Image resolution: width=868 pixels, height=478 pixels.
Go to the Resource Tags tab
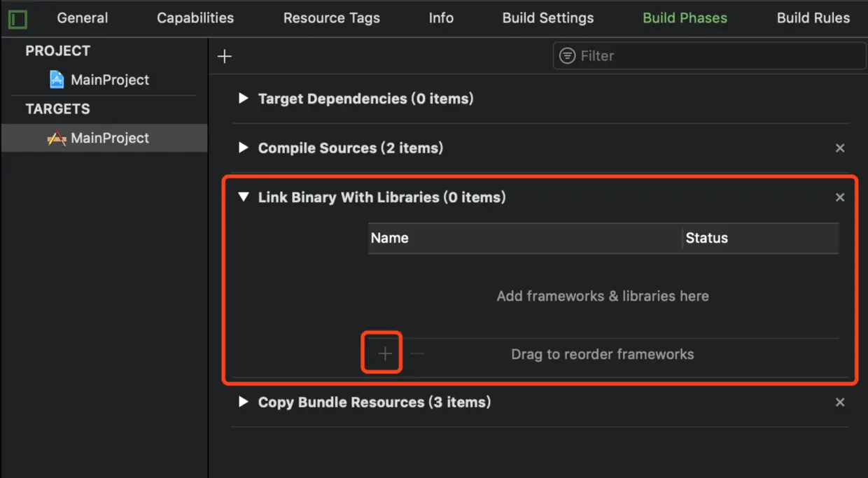332,18
